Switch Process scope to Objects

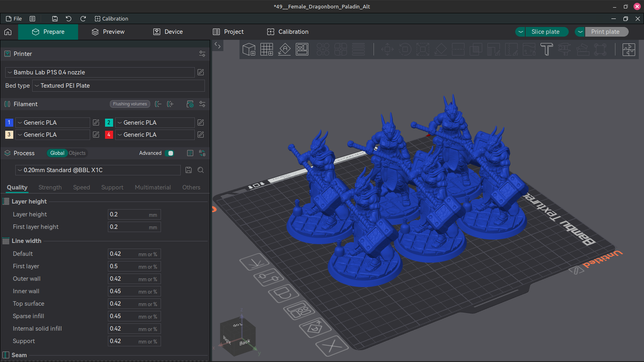click(77, 153)
